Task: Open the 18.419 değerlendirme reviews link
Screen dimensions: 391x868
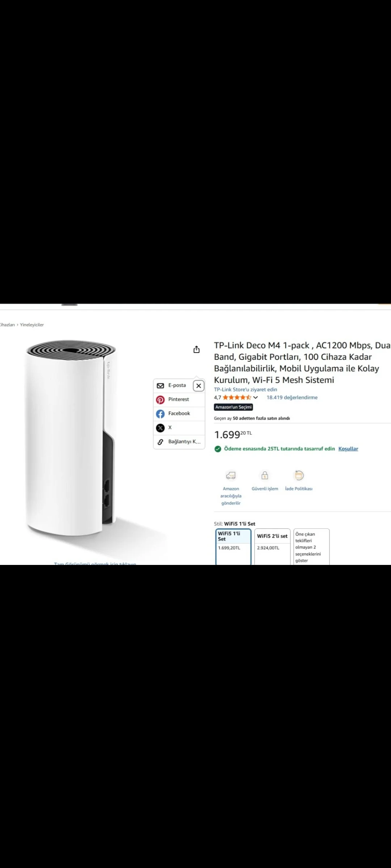Action: coord(292,397)
